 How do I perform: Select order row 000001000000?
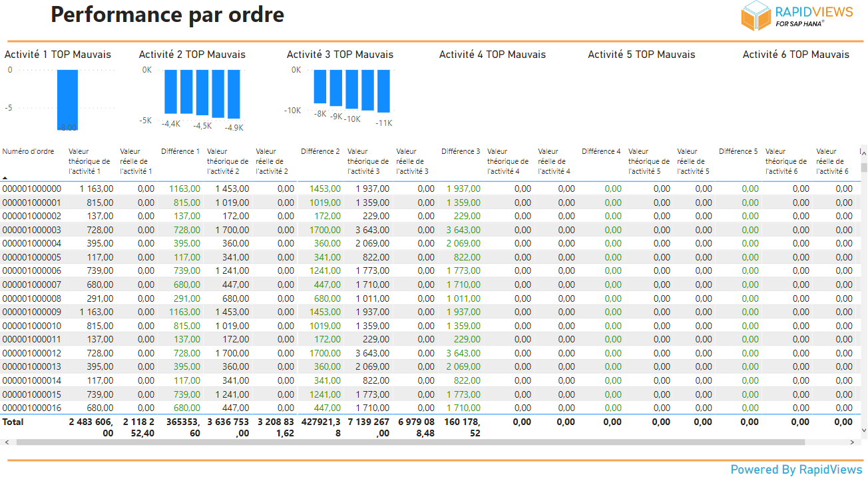tap(430, 189)
